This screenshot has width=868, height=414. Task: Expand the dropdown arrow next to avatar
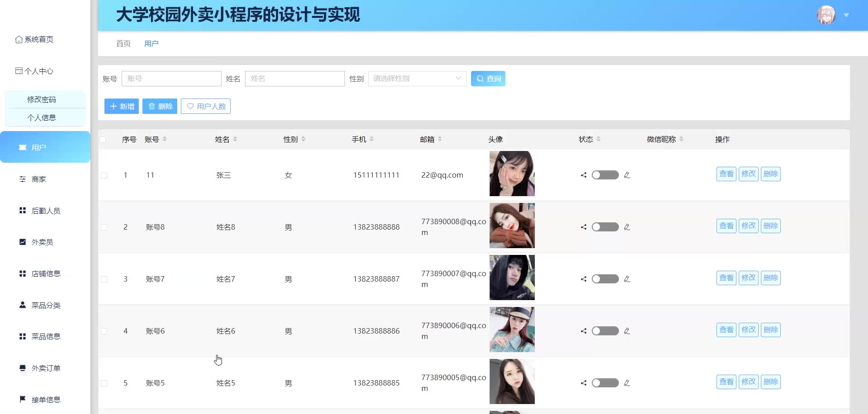pos(846,15)
